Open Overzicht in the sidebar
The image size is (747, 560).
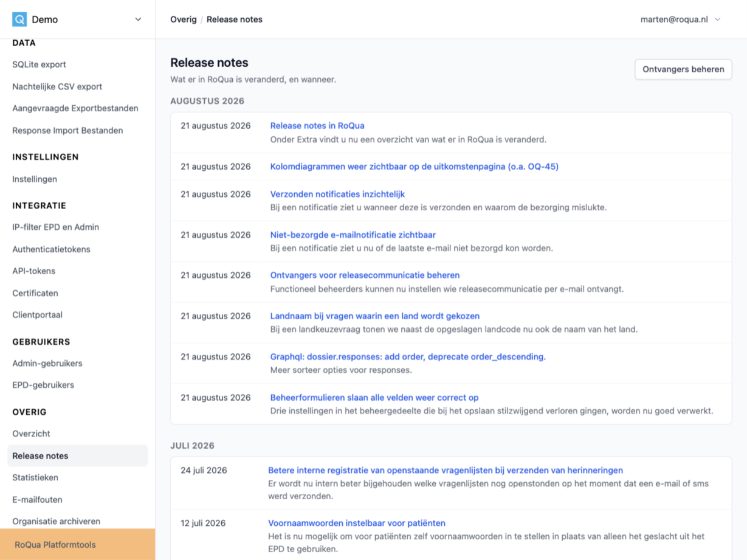click(31, 434)
